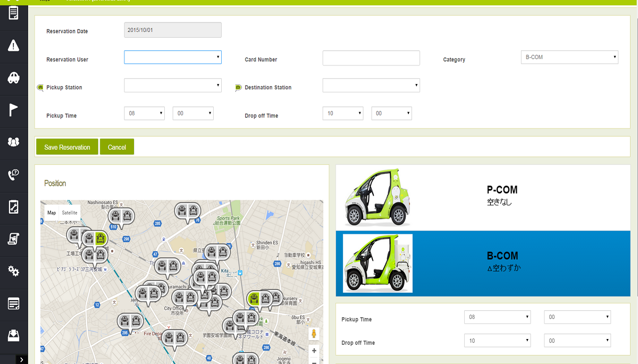This screenshot has height=364, width=638.
Task: Open the Destination Station dropdown
Action: click(x=371, y=85)
